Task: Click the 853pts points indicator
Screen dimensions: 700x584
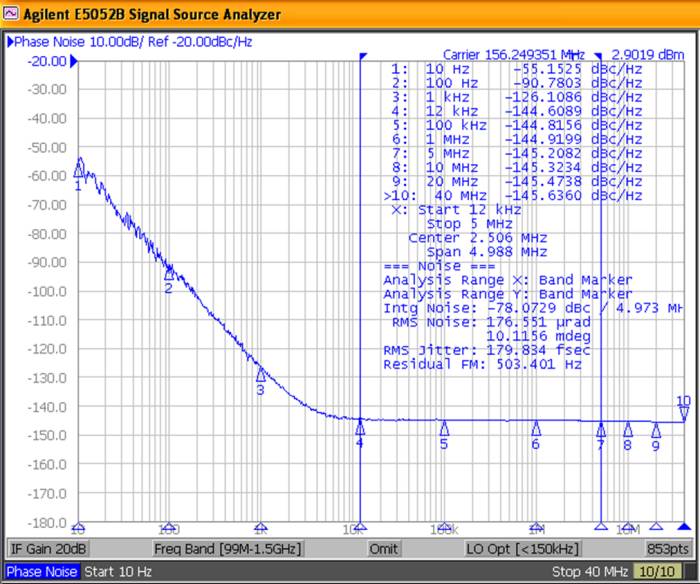Action: (x=666, y=549)
